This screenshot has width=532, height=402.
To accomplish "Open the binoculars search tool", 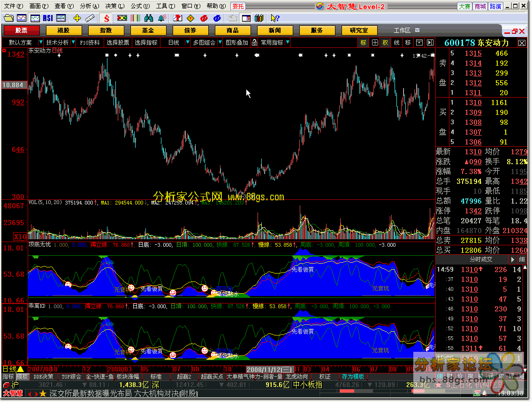I will click(149, 18).
